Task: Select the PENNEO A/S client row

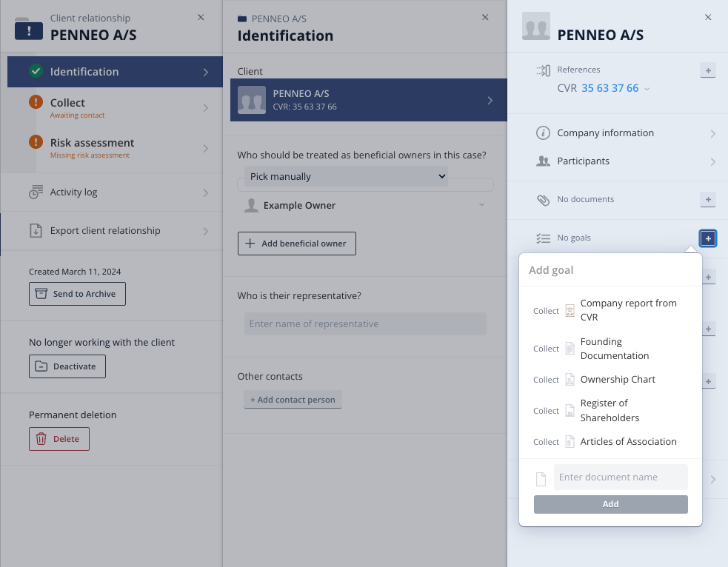Action: click(369, 100)
